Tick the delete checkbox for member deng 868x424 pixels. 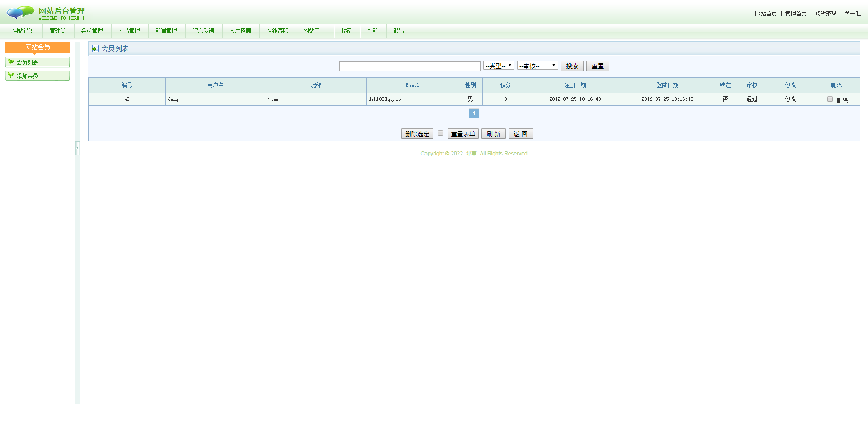[830, 99]
